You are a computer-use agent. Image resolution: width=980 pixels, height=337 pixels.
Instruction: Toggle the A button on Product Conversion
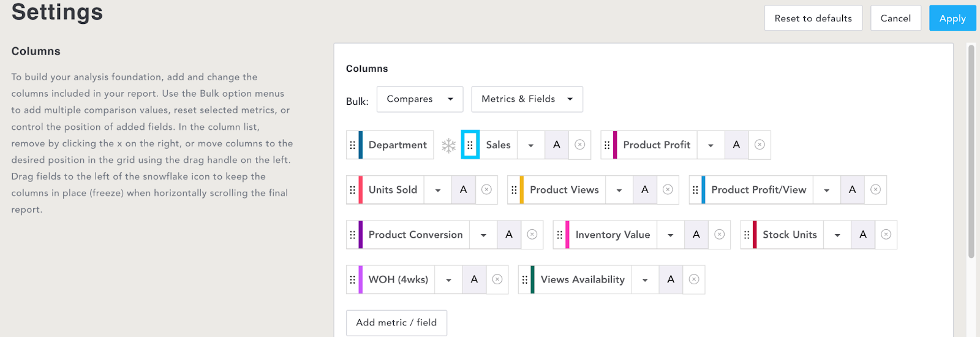coord(509,235)
